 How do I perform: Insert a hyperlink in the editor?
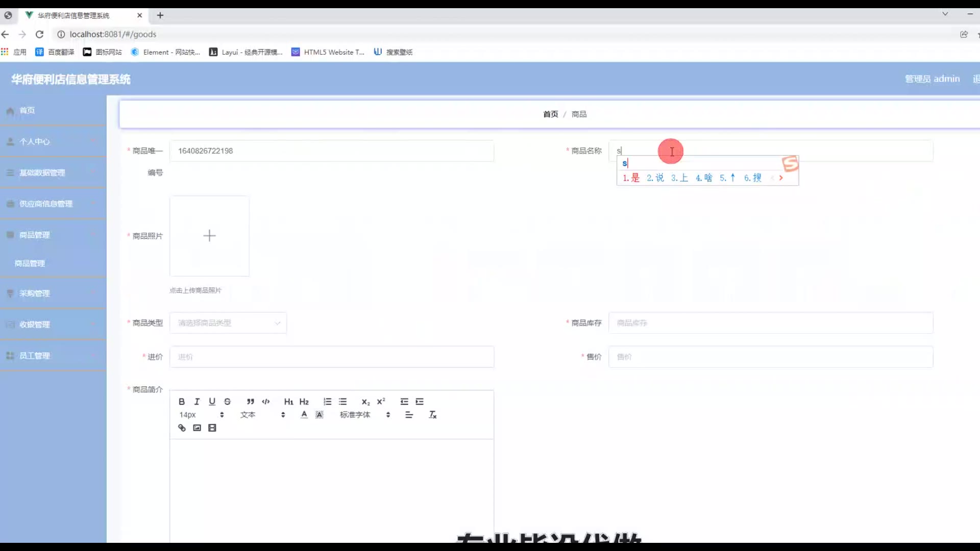coord(182,428)
